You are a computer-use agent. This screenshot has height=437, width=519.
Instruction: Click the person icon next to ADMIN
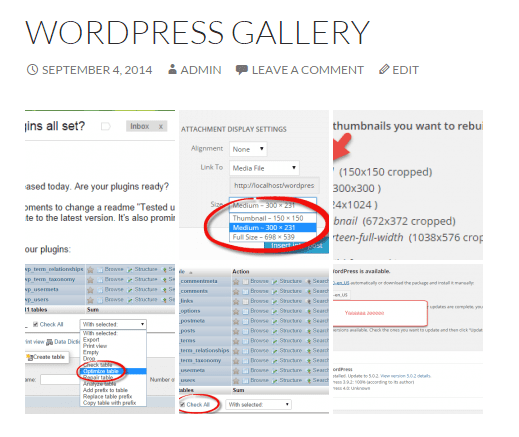[172, 69]
